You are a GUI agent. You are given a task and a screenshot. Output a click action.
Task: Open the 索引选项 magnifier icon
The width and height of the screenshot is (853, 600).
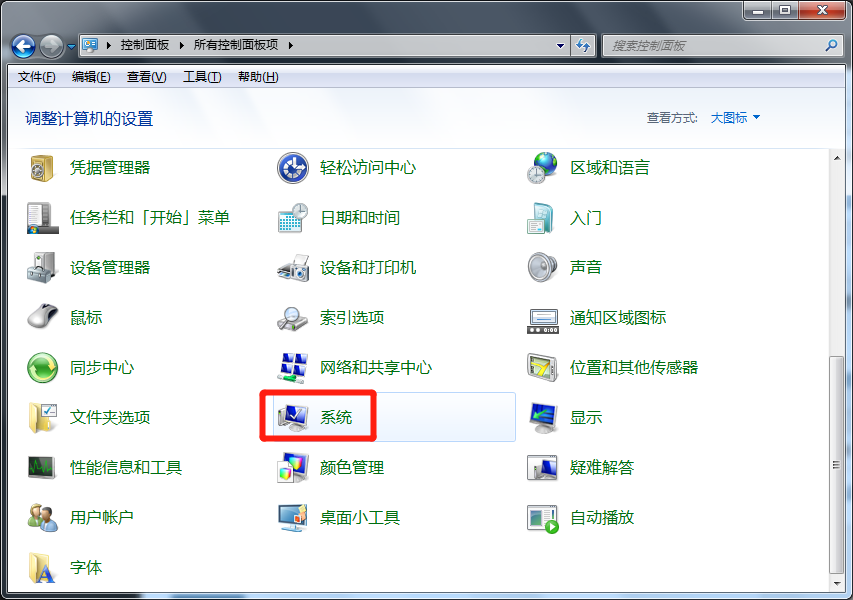pos(293,319)
